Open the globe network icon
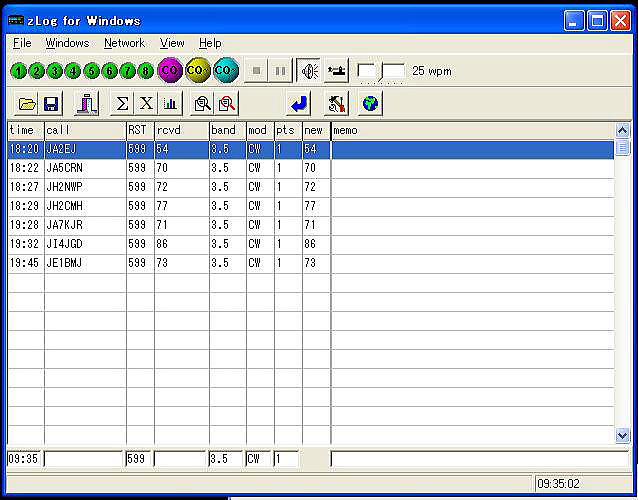 370,104
